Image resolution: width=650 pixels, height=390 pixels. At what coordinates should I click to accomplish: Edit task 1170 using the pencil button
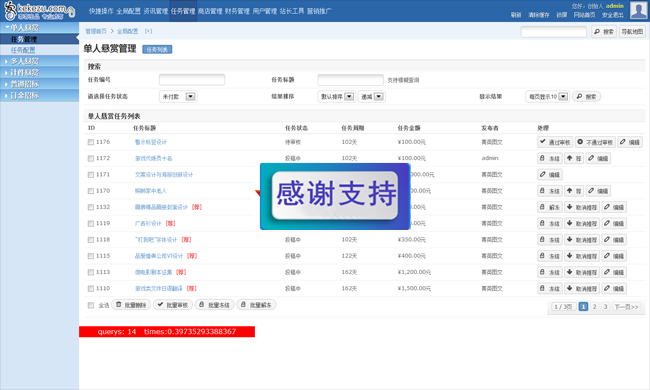tap(598, 191)
